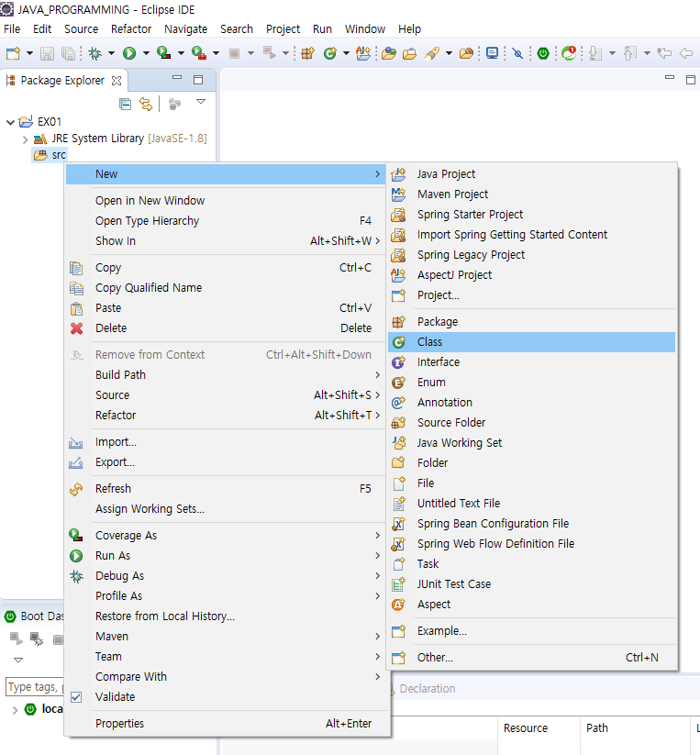Click Import... in the context menu
Viewport: 700px width, 755px height.
[227, 442]
